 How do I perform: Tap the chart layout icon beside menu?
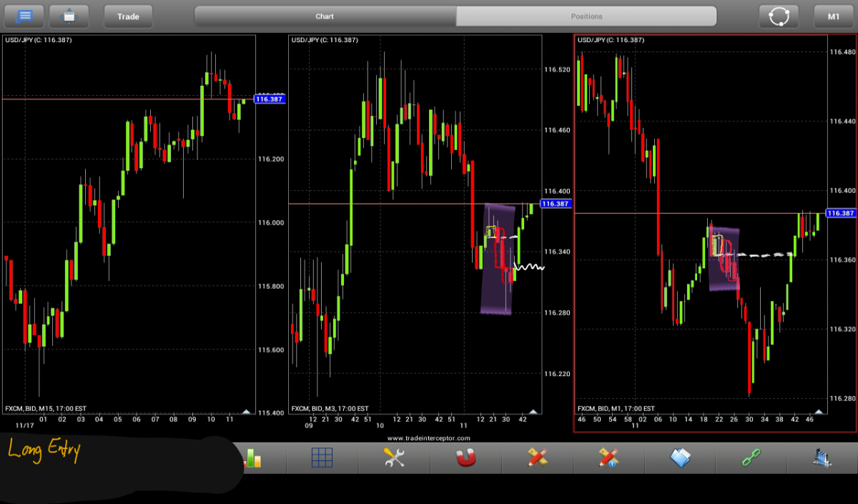coord(69,16)
